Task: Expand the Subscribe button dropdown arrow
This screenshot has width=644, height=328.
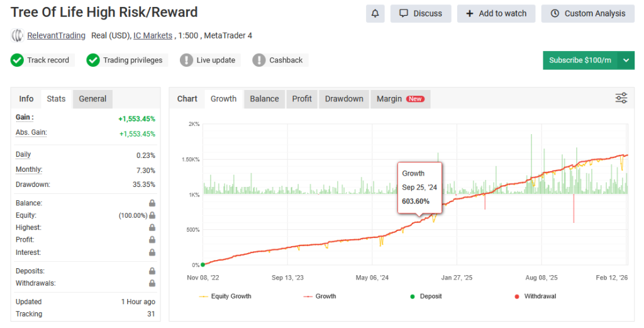Action: pos(626,60)
